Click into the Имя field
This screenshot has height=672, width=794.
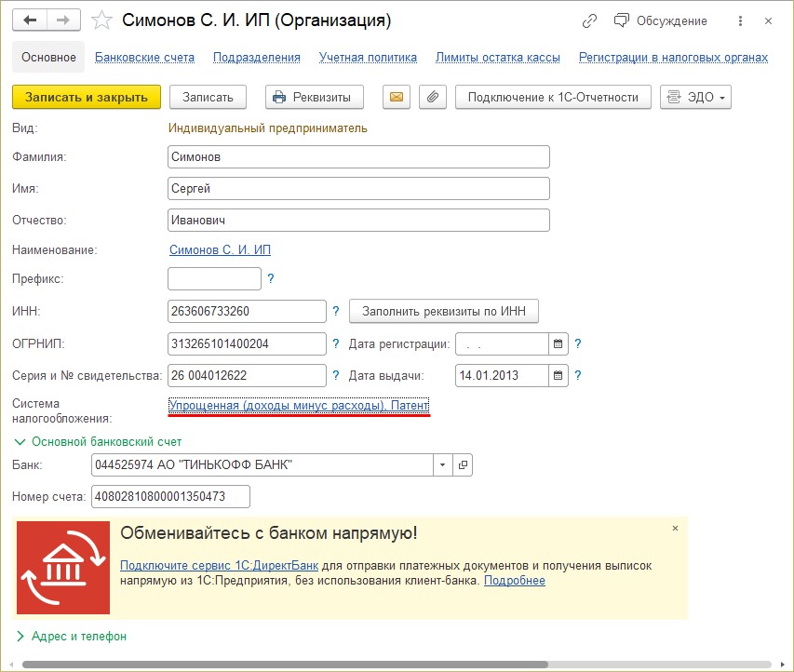point(358,188)
